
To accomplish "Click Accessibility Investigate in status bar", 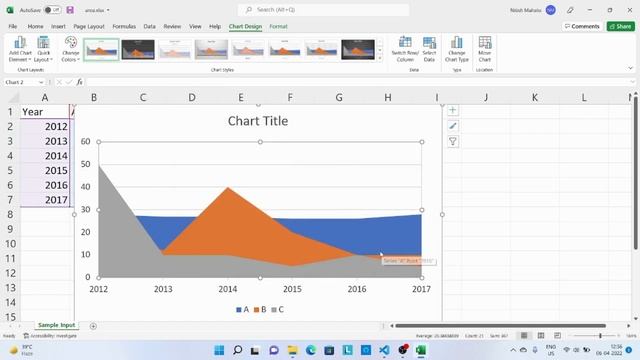I will point(50,336).
